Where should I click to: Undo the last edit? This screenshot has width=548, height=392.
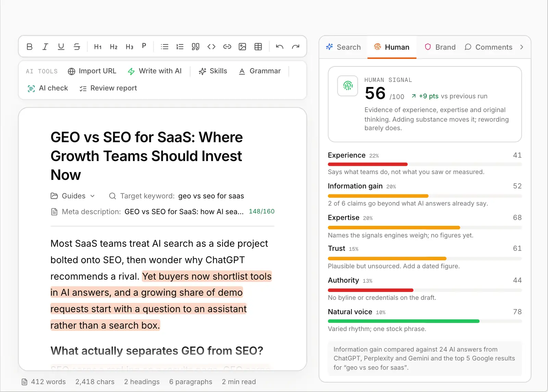pyautogui.click(x=279, y=47)
